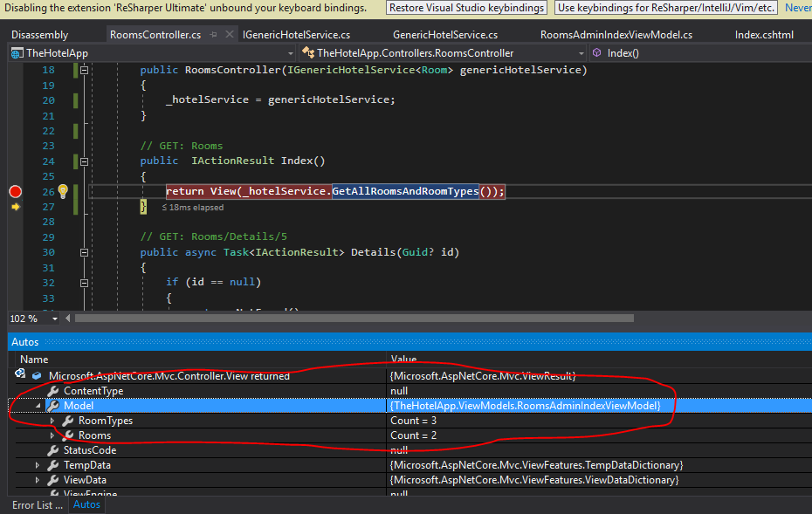Click the wrench icon beside Rooms
The image size is (812, 514).
click(67, 435)
